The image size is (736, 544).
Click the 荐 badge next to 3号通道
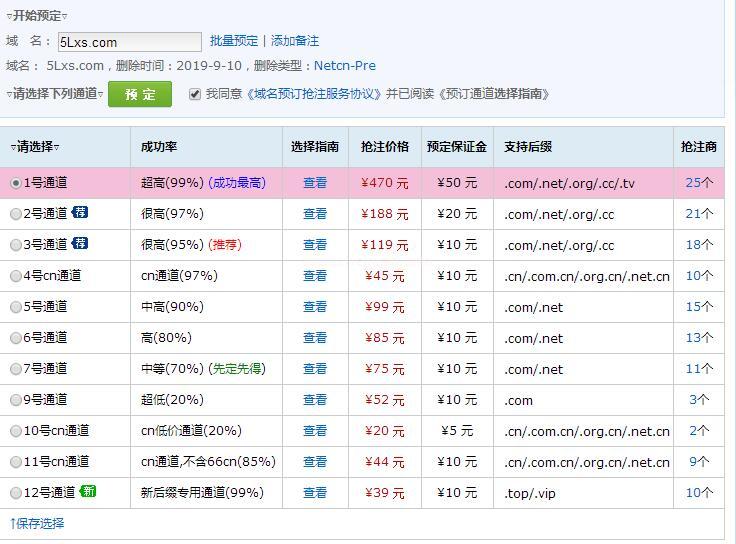click(x=80, y=244)
